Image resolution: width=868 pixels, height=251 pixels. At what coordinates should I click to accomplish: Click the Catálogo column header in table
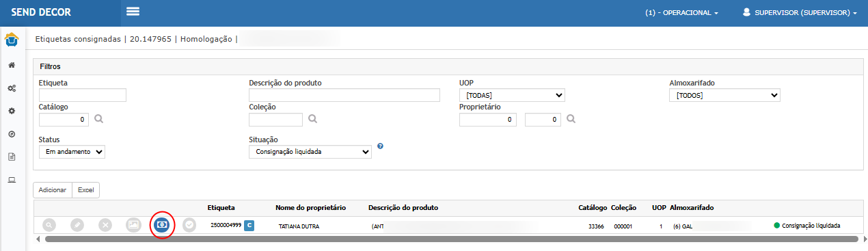coord(593,207)
